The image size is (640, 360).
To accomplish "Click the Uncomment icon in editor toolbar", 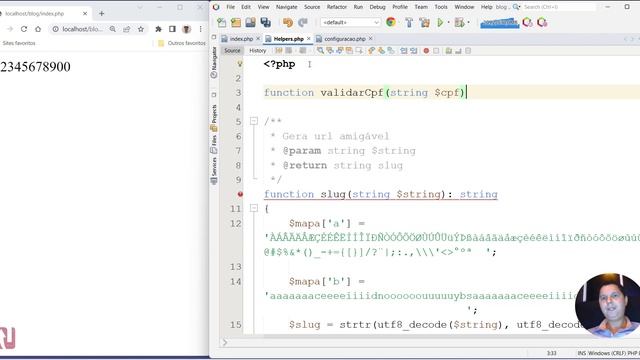I will click(458, 51).
